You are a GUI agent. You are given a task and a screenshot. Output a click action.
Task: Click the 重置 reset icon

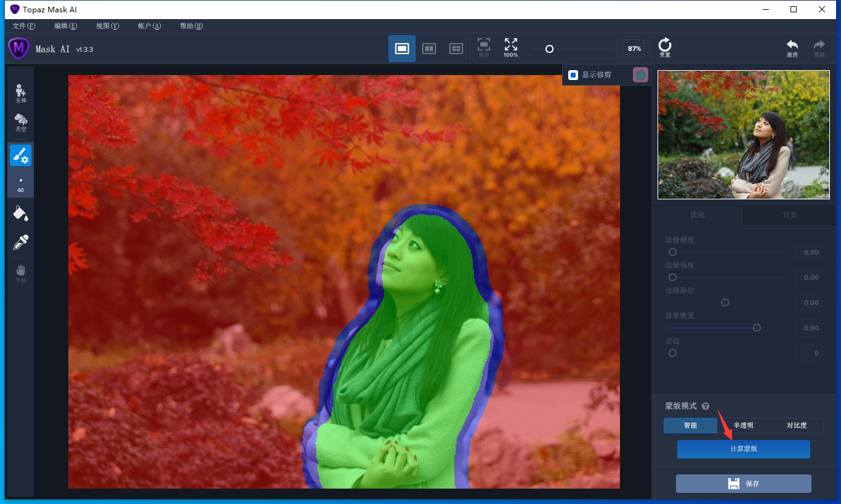[x=665, y=47]
